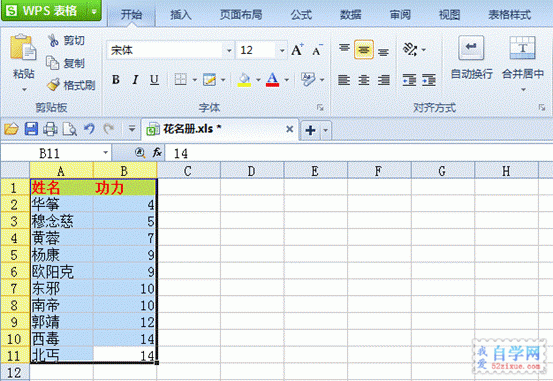
Task: Click the clear formatting eraser icon
Action: [x=308, y=80]
